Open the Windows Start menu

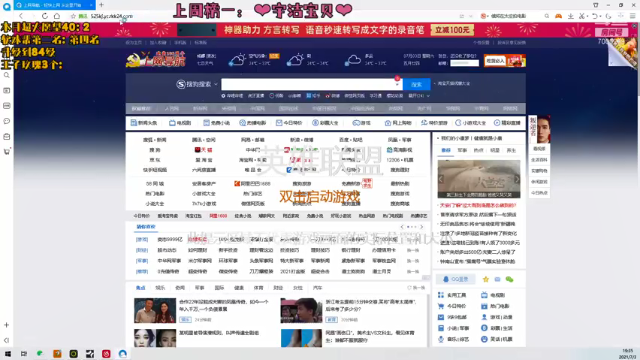click(x=8, y=354)
